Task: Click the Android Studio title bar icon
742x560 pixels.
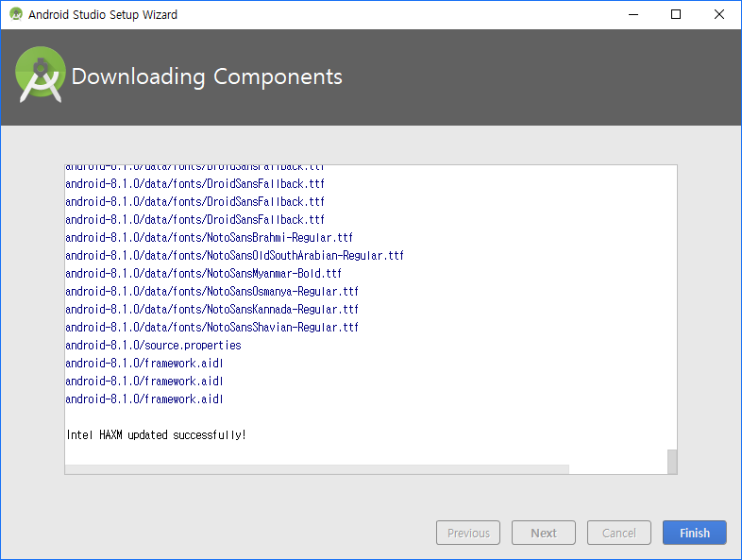Action: [x=16, y=14]
